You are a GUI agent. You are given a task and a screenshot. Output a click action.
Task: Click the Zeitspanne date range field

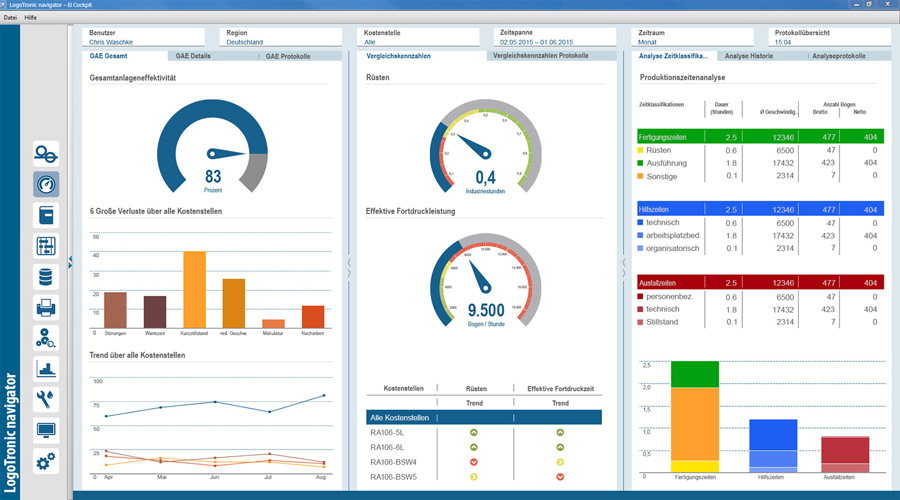[x=554, y=37]
